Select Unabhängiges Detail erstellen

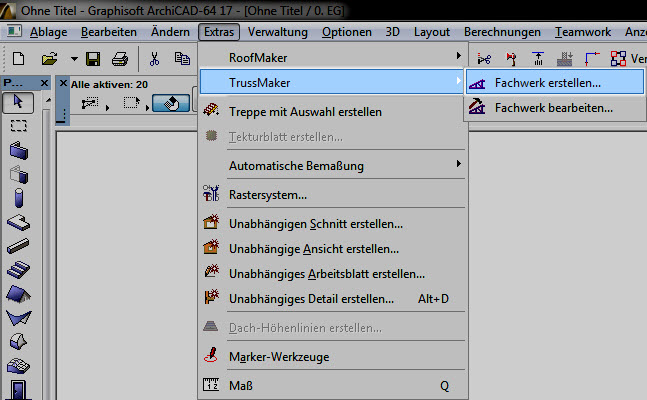click(x=332, y=298)
